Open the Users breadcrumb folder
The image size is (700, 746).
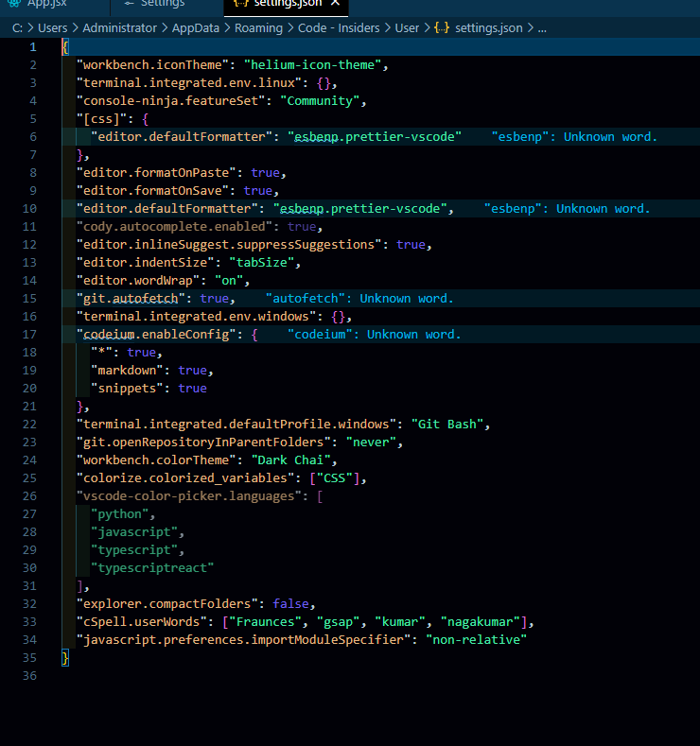tap(52, 28)
